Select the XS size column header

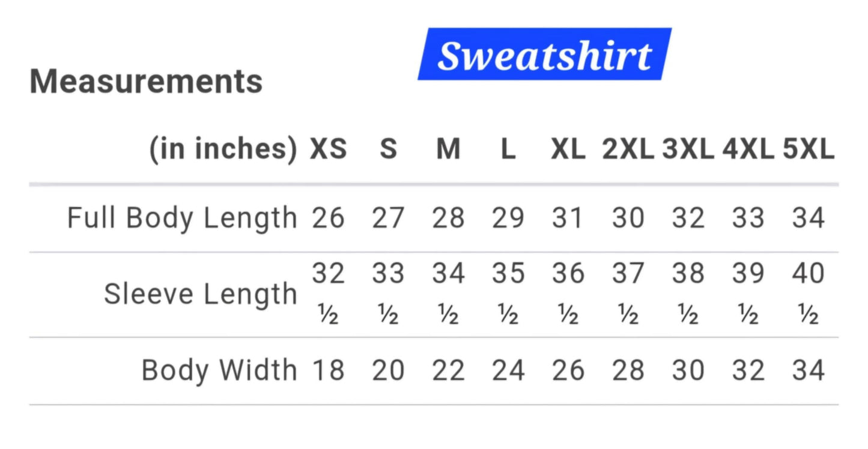pyautogui.click(x=328, y=149)
